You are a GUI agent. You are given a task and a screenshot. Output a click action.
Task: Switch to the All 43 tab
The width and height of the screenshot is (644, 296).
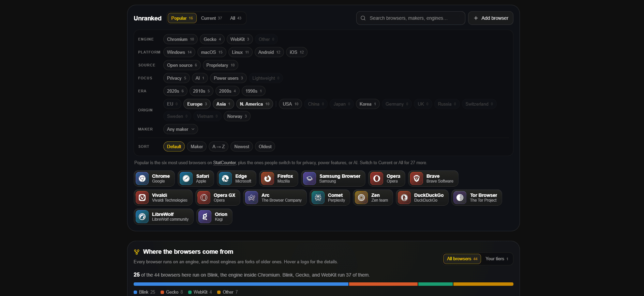point(236,18)
